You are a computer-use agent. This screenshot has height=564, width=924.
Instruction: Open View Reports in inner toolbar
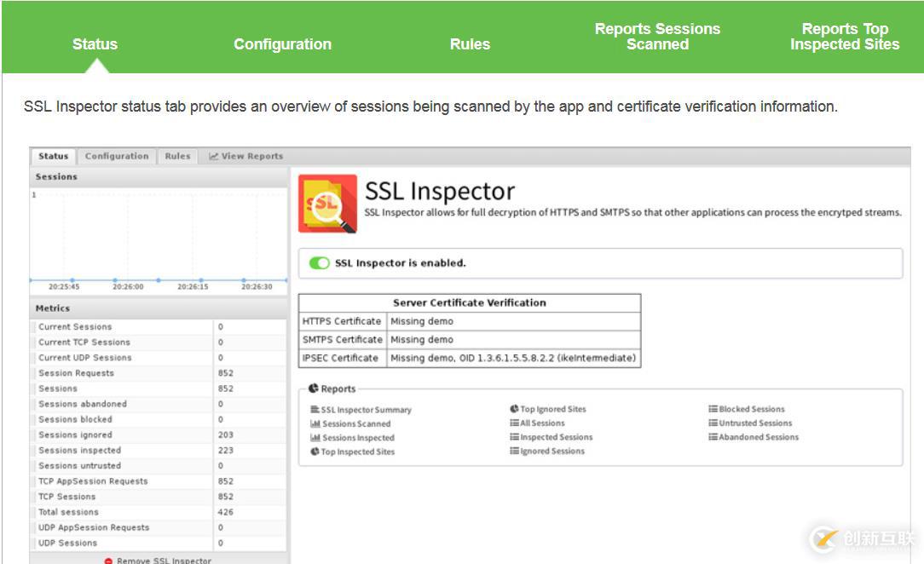pos(245,156)
